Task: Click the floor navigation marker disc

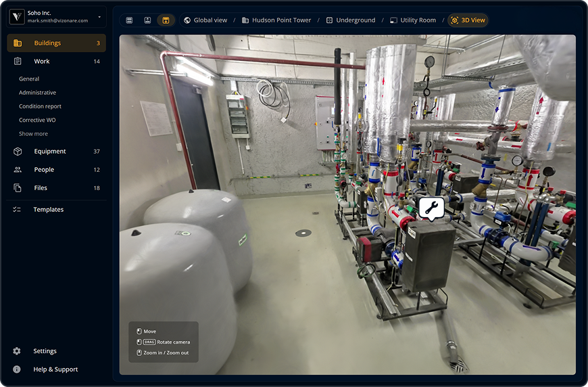Action: [x=303, y=233]
